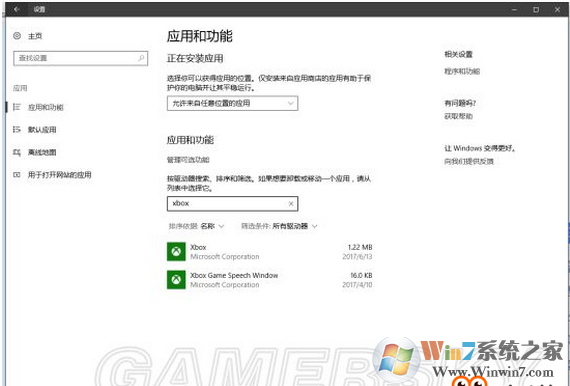Viewport: 570px width, 386px height.
Task: Click the Xbox Game Speech Window icon
Action: tap(176, 280)
